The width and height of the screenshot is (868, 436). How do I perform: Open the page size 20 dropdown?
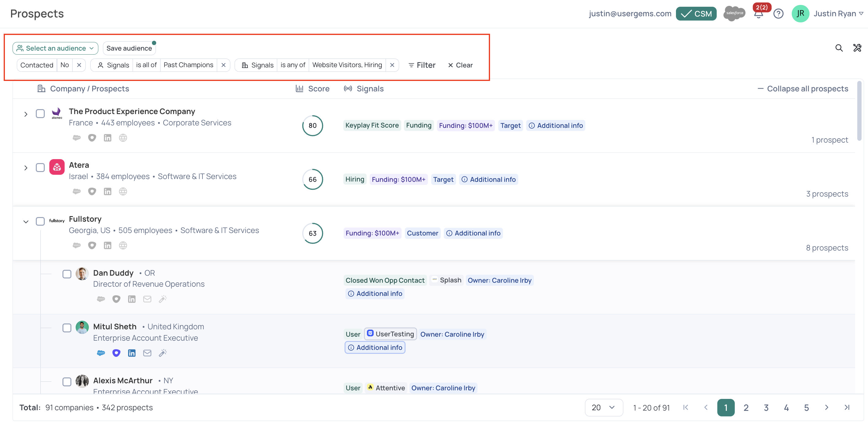coord(603,407)
